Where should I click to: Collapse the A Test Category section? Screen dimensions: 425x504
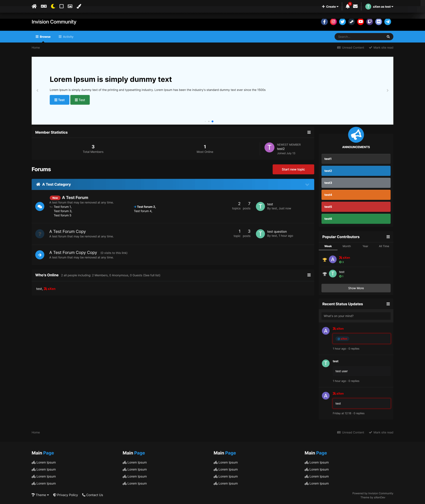[x=307, y=184]
